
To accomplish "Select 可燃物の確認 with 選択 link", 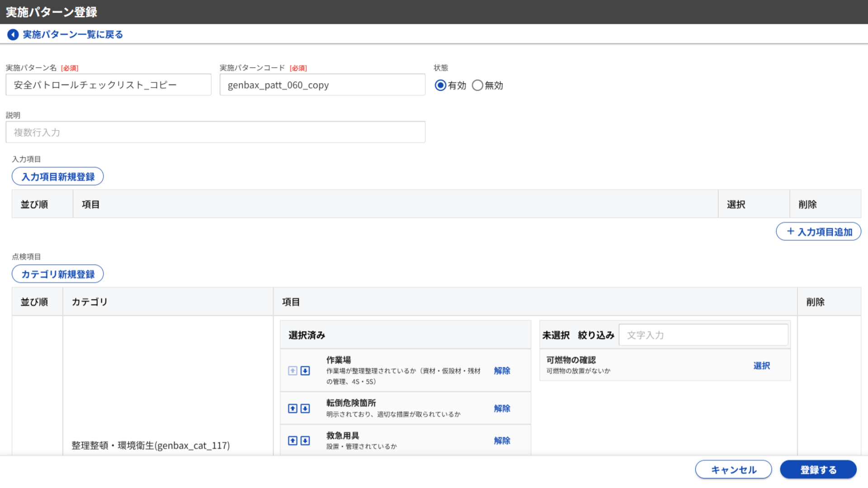I will click(761, 366).
